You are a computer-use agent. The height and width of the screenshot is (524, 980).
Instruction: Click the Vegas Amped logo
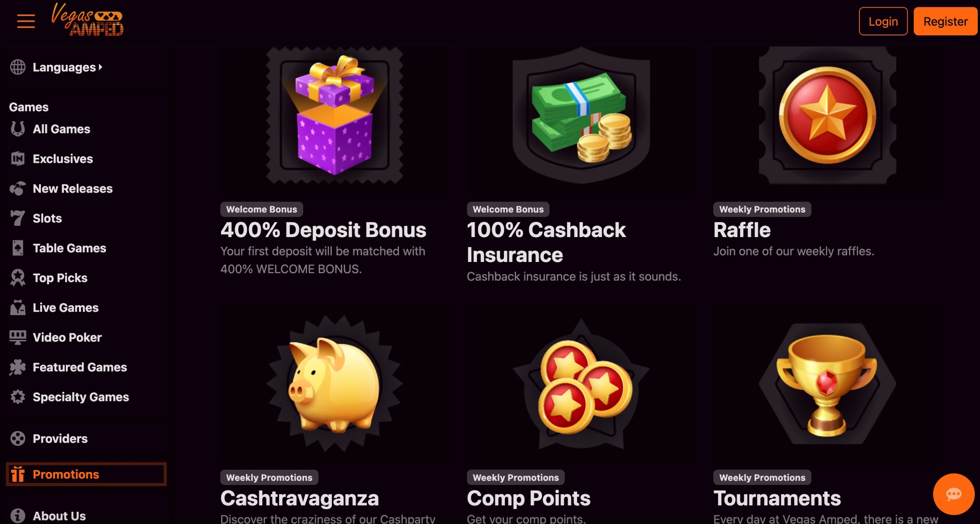pyautogui.click(x=87, y=20)
